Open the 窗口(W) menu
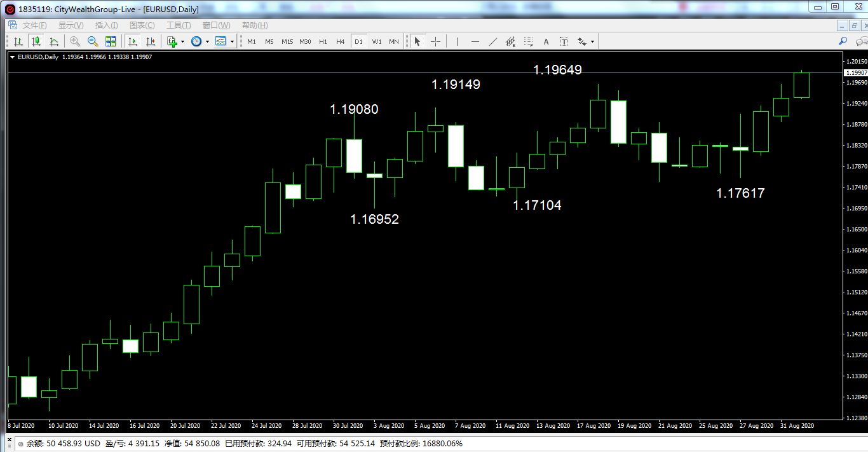 [216, 25]
